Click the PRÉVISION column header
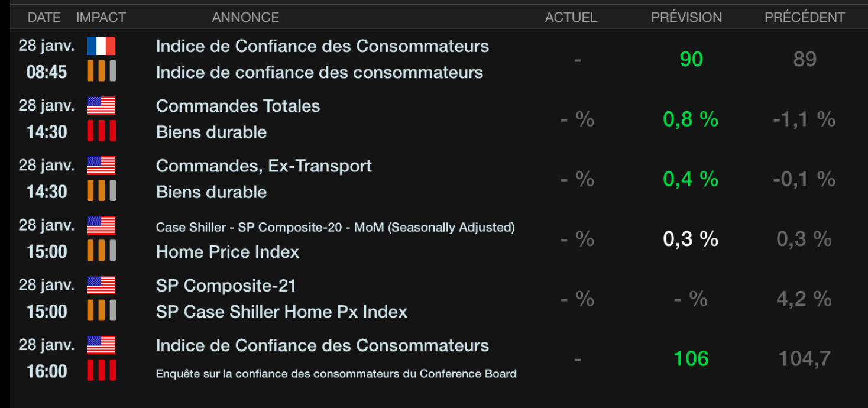 [x=686, y=18]
